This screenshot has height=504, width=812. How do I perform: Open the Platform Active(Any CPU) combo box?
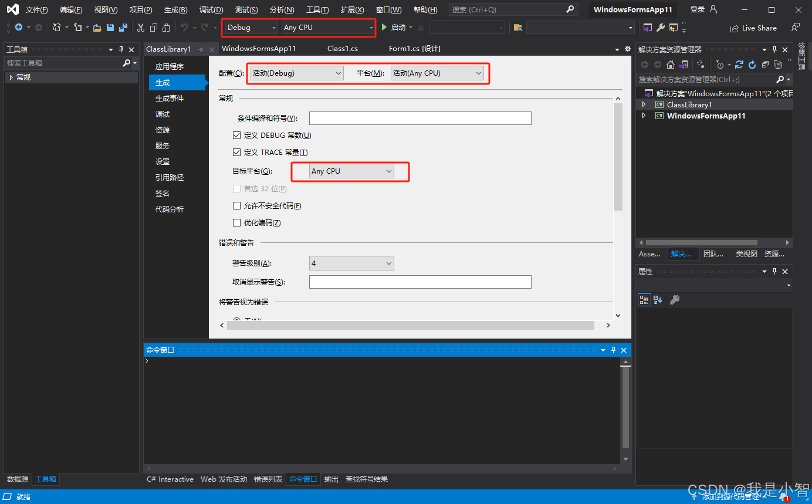[437, 73]
